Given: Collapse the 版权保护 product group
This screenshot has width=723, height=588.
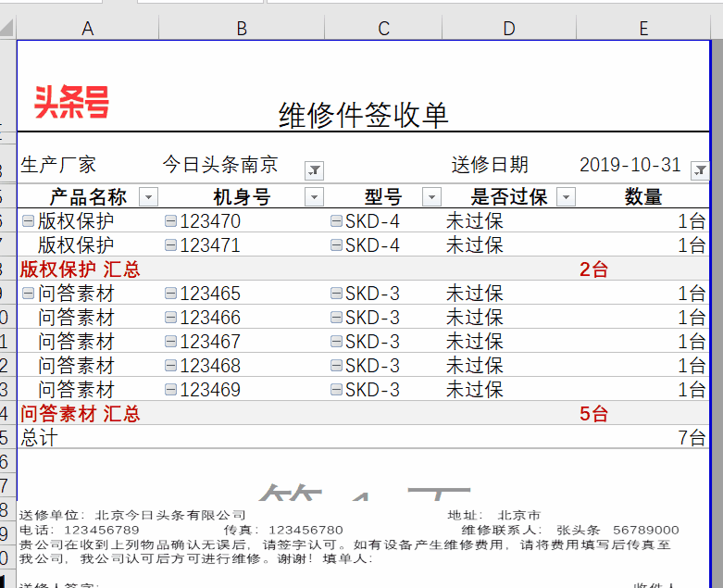Looking at the screenshot, I should [28, 221].
